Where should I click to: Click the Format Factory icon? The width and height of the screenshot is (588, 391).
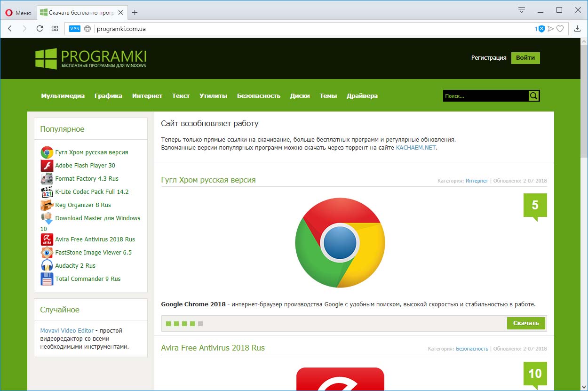pyautogui.click(x=47, y=179)
